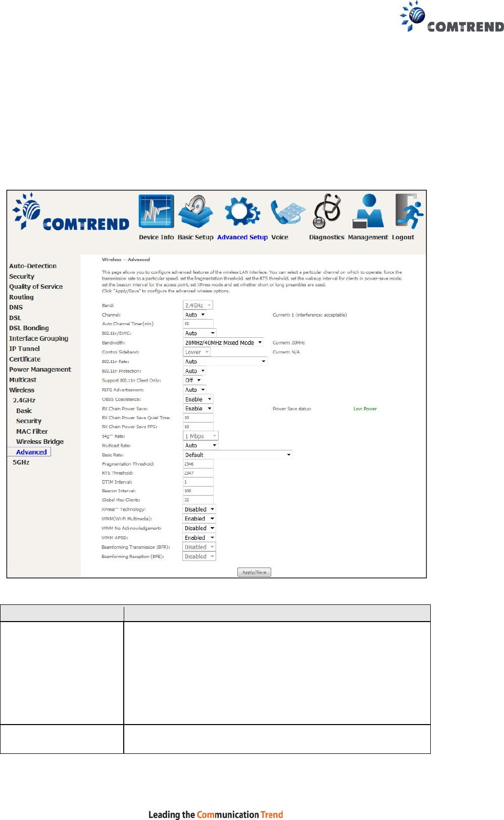Open Routing in sidebar
Viewport: 504px width, 820px height.
coord(21,297)
